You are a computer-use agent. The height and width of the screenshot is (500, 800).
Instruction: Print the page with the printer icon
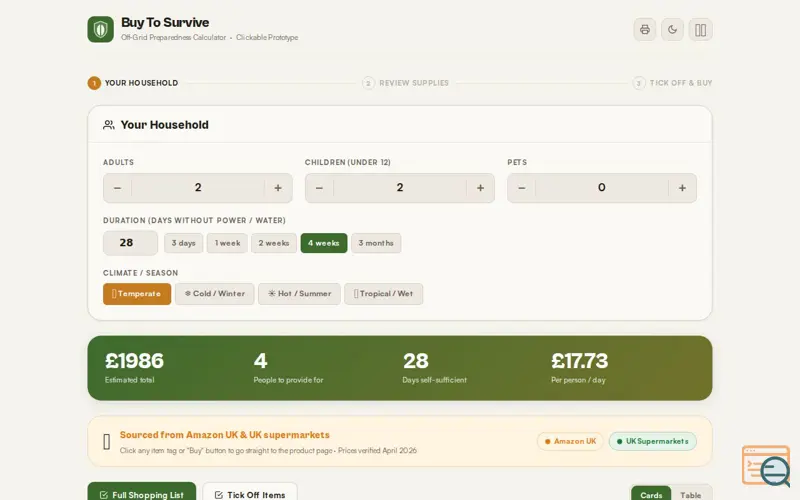pyautogui.click(x=645, y=30)
